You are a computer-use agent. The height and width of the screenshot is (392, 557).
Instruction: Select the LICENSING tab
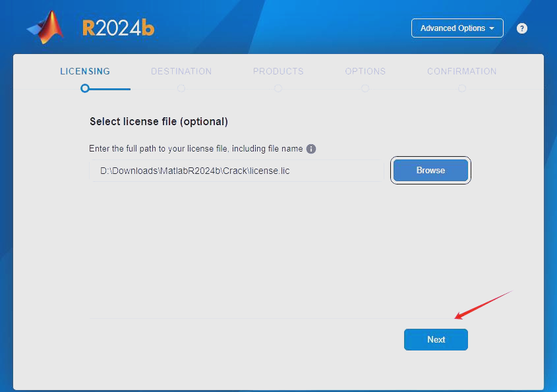pos(84,71)
